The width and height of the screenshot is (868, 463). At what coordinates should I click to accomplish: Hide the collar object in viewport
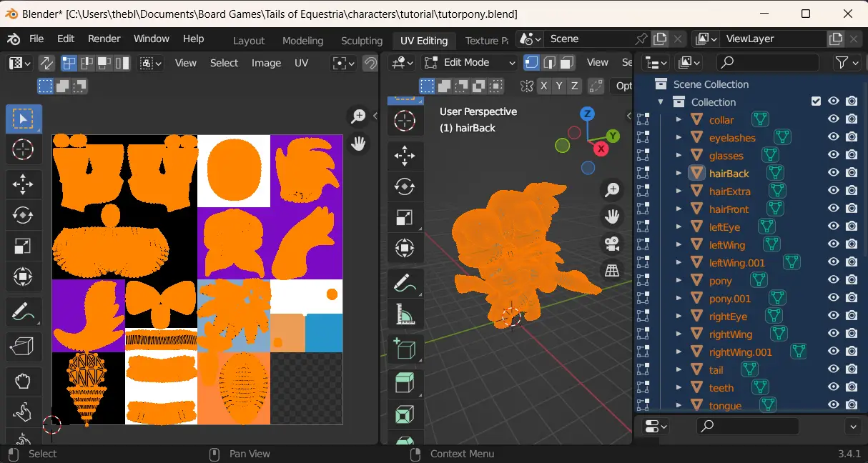[834, 119]
